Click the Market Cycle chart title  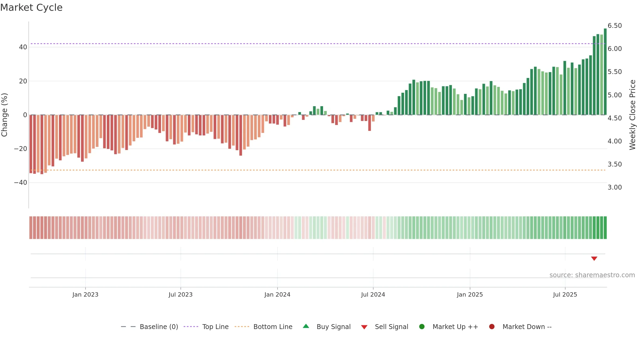coord(31,8)
